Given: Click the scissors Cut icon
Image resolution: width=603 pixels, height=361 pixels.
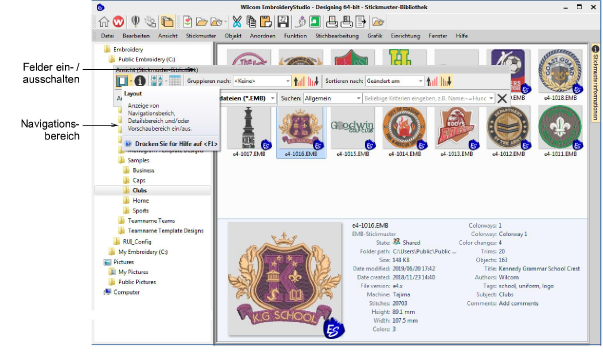Looking at the screenshot, I should coord(237,22).
